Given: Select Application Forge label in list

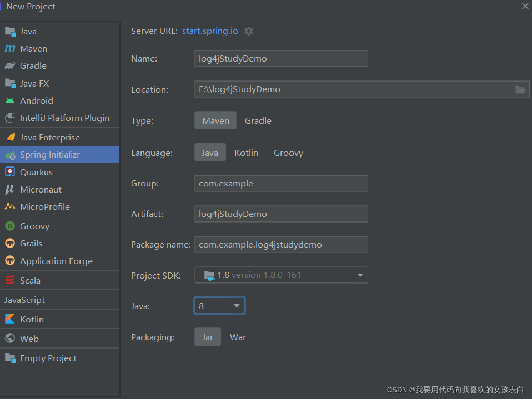Looking at the screenshot, I should (x=56, y=261).
